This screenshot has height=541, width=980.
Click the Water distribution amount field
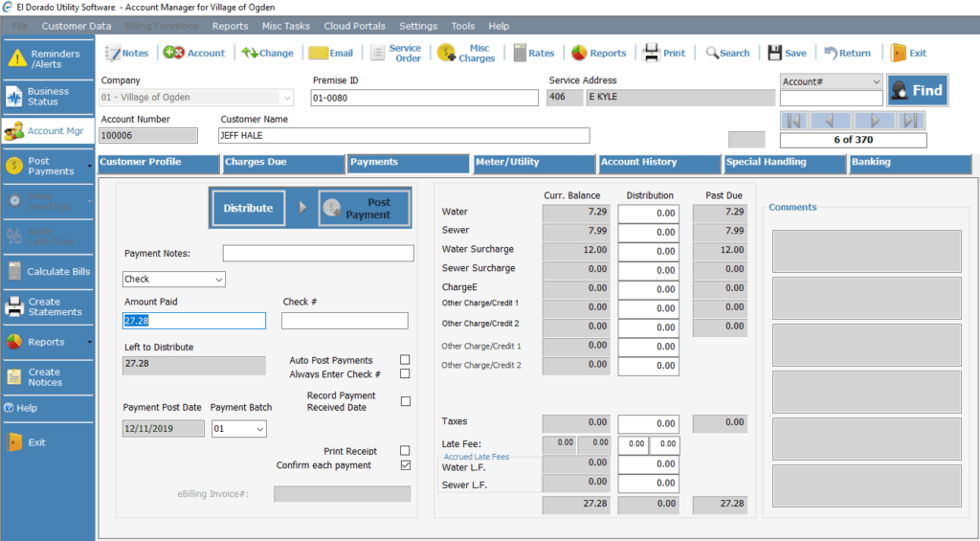click(x=648, y=214)
